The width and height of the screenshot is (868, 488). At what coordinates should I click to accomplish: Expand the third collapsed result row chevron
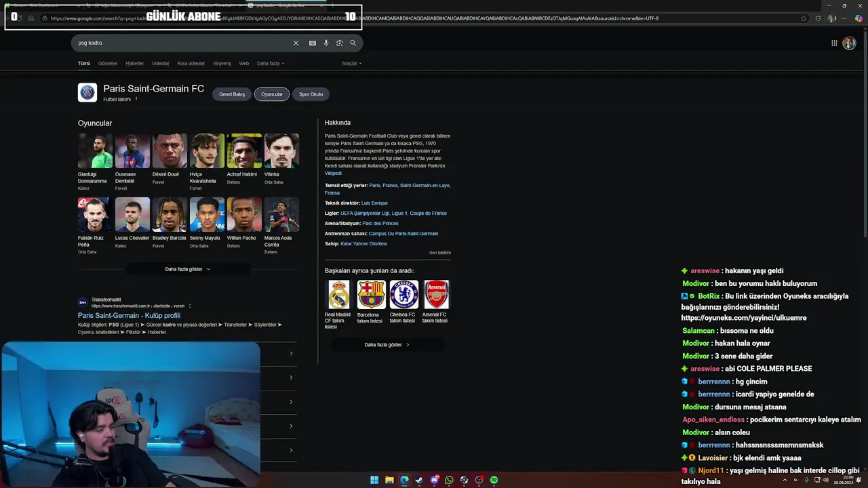coord(291,402)
